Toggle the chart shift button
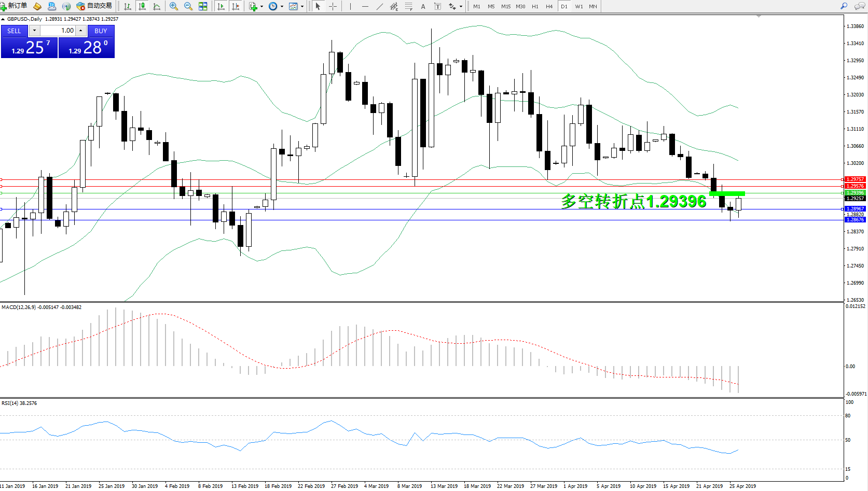 [236, 6]
